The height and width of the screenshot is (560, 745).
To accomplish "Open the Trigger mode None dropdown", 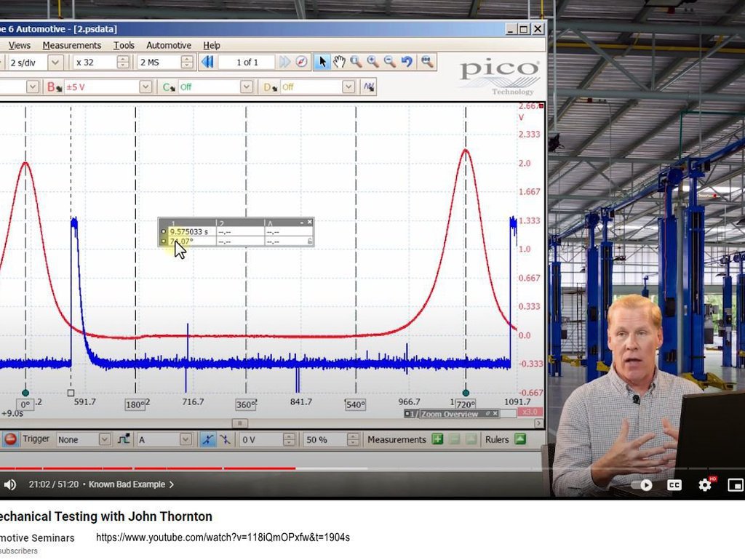I will (x=105, y=439).
